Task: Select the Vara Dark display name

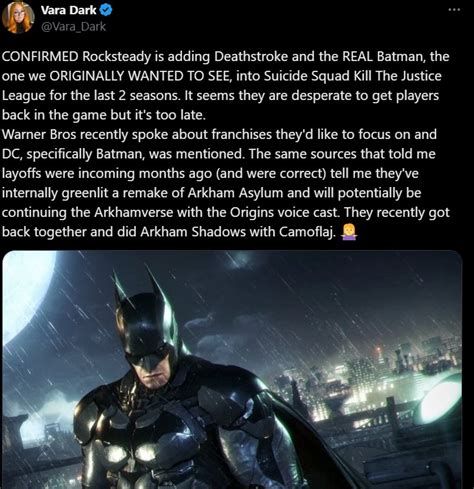Action: point(69,10)
